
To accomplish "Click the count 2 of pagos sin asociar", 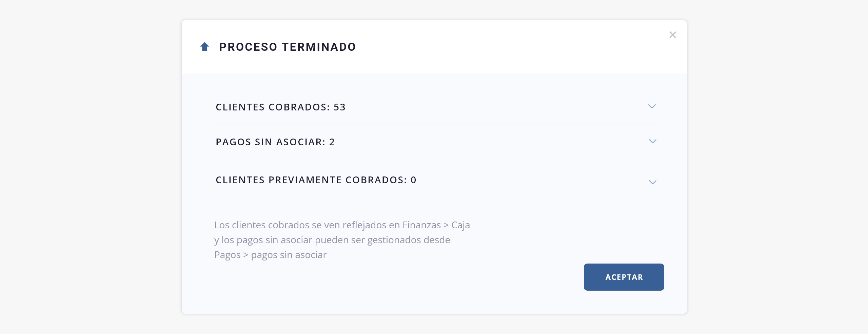I will pyautogui.click(x=332, y=142).
